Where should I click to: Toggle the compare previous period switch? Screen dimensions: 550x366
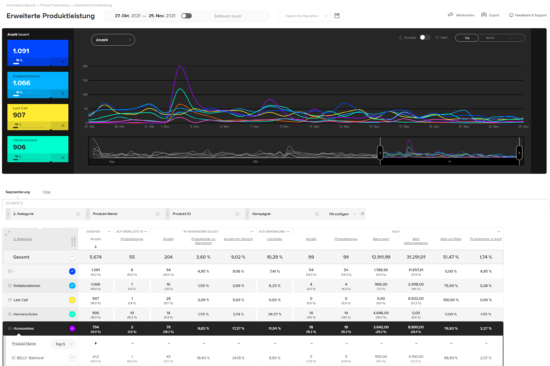[186, 16]
